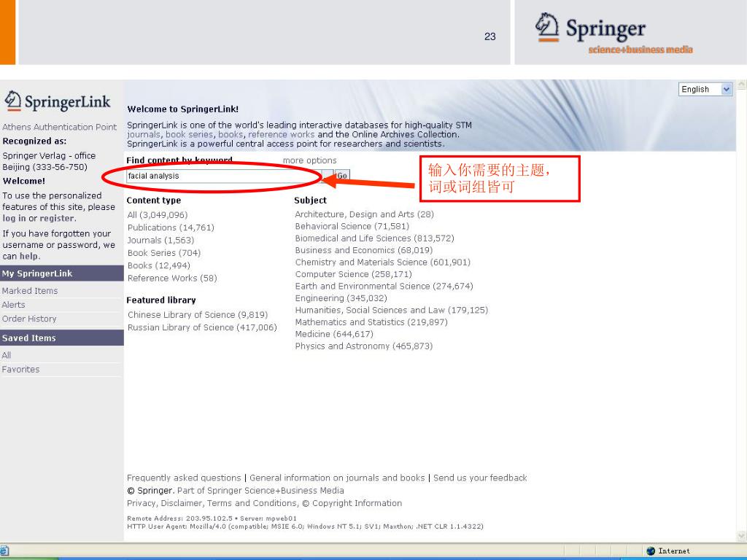This screenshot has width=747, height=560.
Task: Click the help link for forgotten password
Action: point(29,256)
